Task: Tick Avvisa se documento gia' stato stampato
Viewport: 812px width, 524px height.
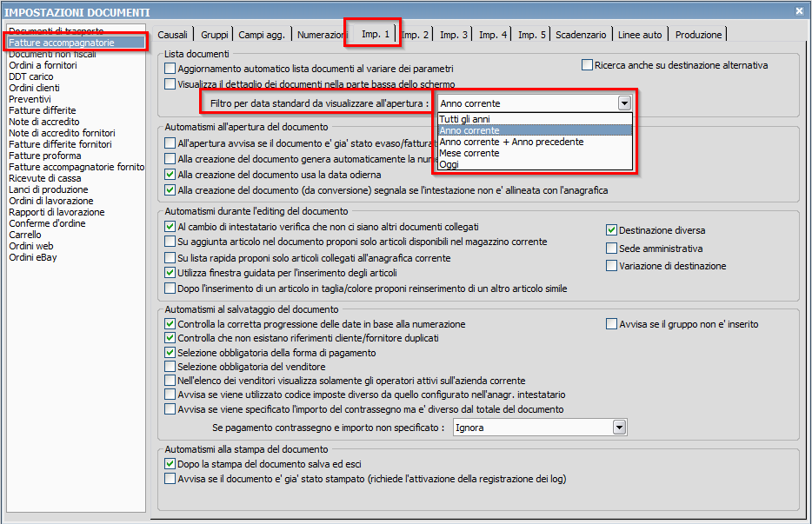Action: pyautogui.click(x=170, y=479)
